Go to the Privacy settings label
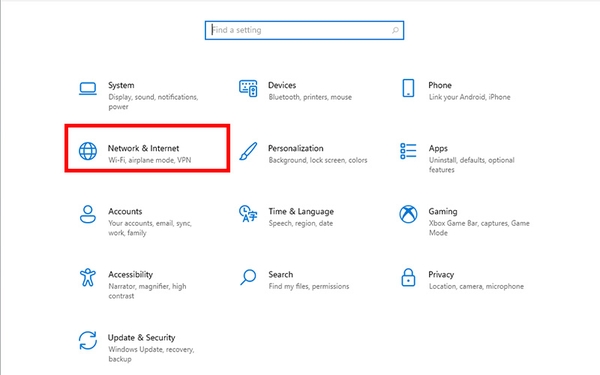Image resolution: width=600 pixels, height=375 pixels. [441, 275]
